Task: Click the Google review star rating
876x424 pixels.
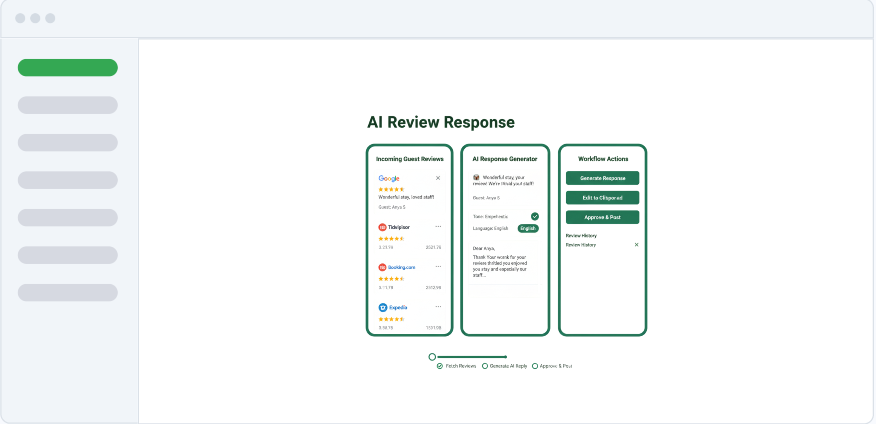Action: coord(391,189)
